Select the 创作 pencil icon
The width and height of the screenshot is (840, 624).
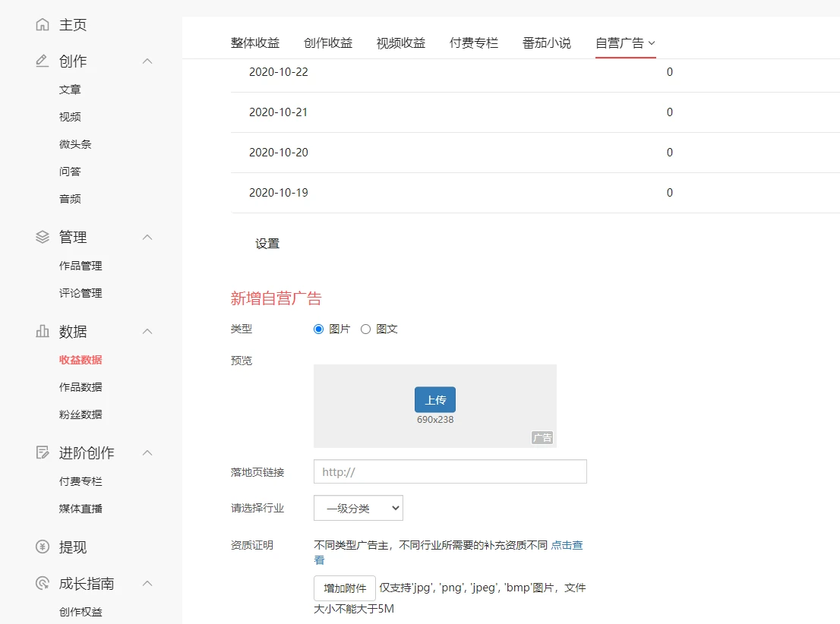(x=42, y=61)
